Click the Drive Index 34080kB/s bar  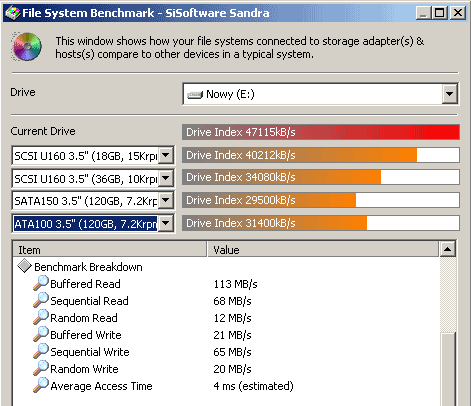point(321,177)
